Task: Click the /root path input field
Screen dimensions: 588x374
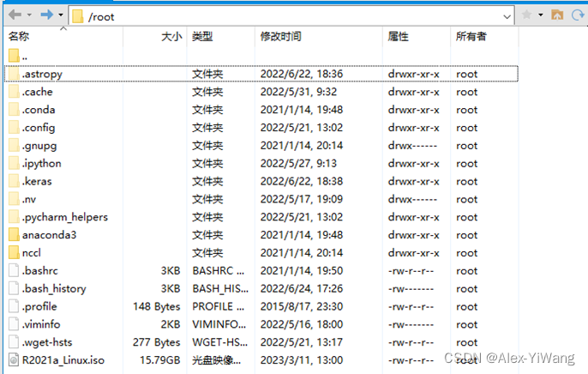Action: click(x=291, y=16)
